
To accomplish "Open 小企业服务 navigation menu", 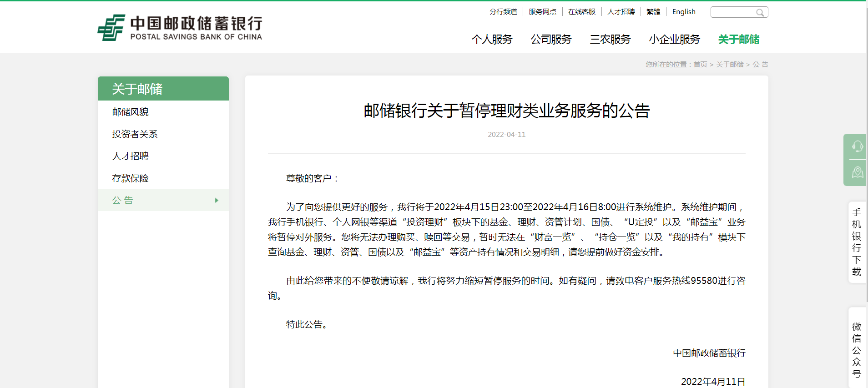I will click(x=674, y=40).
